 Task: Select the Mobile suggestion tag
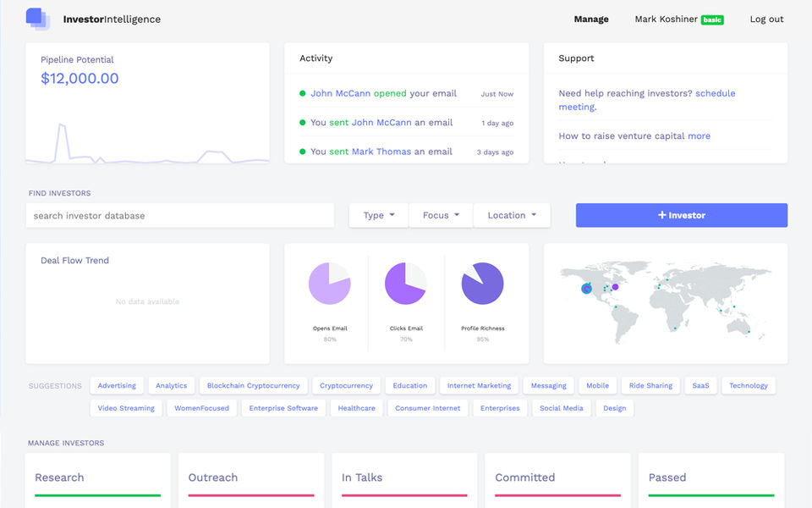pyautogui.click(x=598, y=386)
